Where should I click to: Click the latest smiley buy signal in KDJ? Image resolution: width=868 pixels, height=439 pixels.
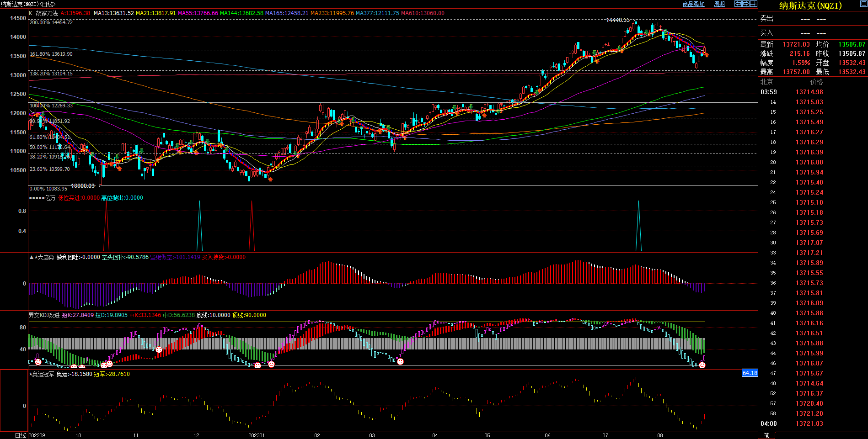click(x=702, y=365)
